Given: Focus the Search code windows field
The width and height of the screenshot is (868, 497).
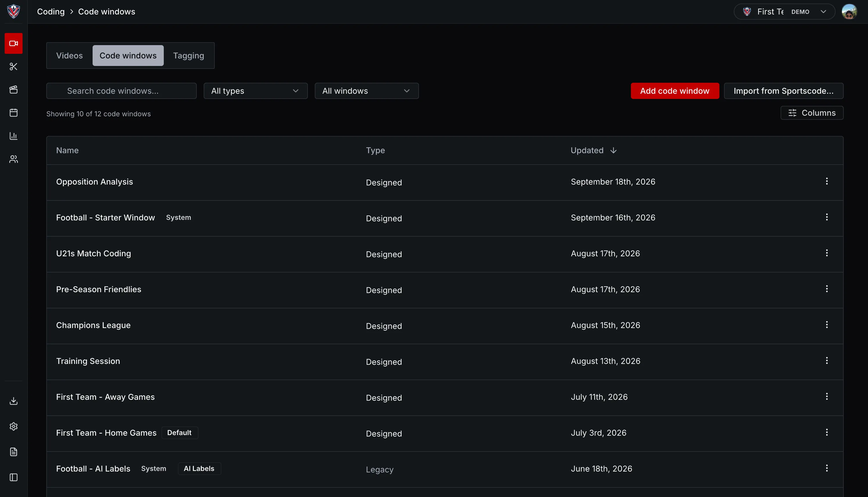Looking at the screenshot, I should [121, 91].
